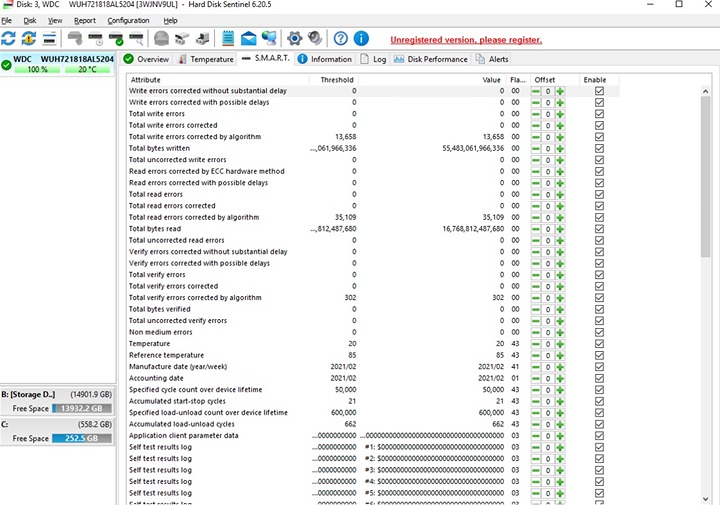Click plus offset for Accumulated start-stop cycles
720x505 pixels.
pyautogui.click(x=560, y=401)
